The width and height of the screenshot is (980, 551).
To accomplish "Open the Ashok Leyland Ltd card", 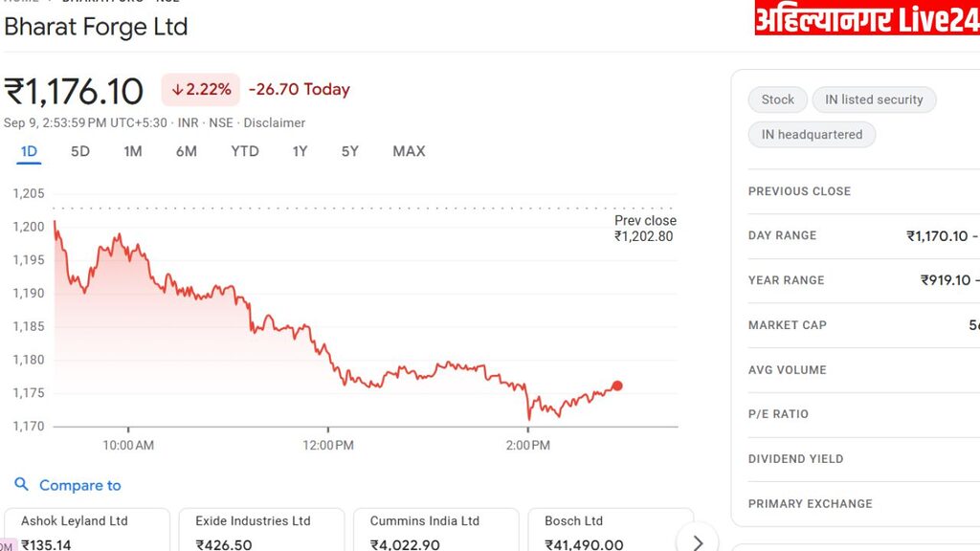I will coord(87,531).
